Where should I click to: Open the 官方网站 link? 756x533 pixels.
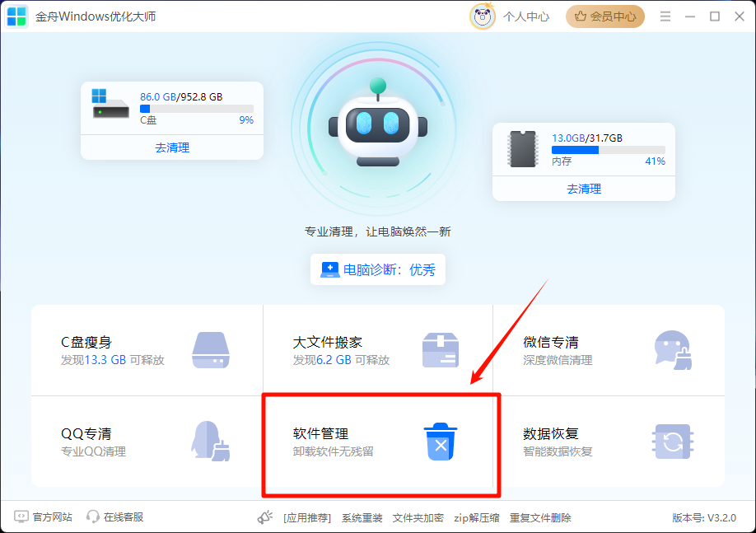click(x=53, y=517)
